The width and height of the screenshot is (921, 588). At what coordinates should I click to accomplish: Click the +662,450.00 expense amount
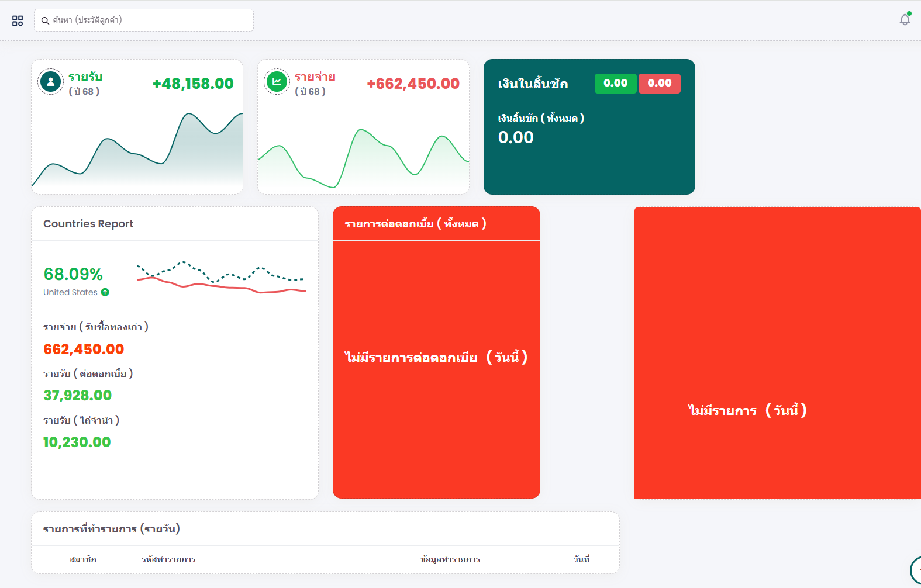click(413, 84)
